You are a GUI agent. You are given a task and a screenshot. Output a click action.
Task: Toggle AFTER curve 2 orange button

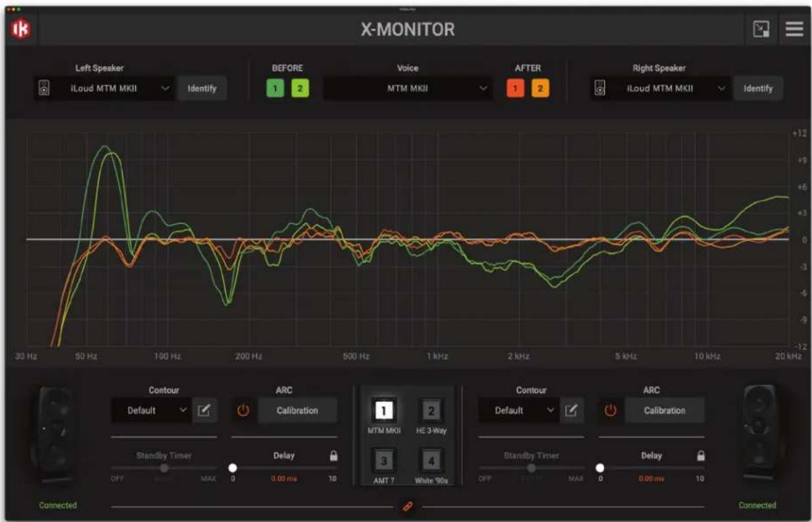tap(540, 88)
